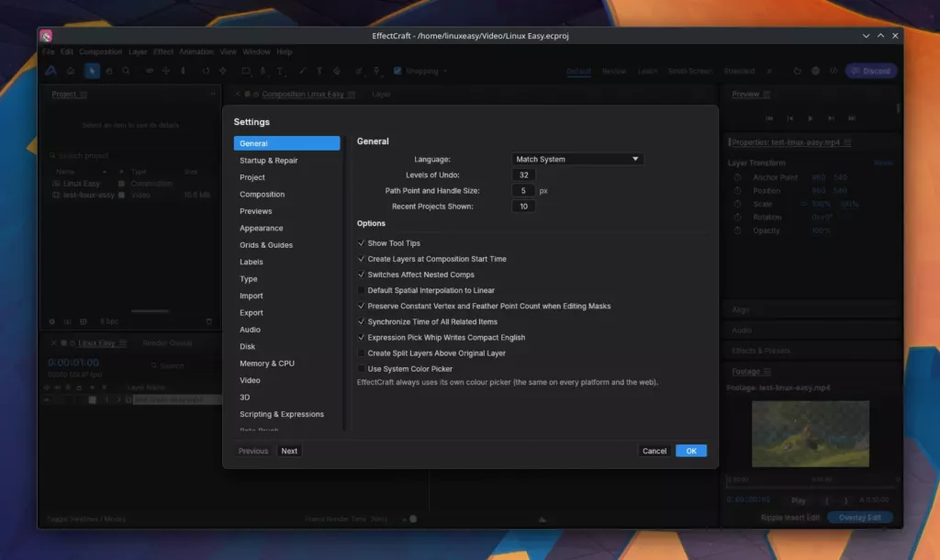Toggle Preserve Constant Vertex and Feather Point Count

point(361,306)
